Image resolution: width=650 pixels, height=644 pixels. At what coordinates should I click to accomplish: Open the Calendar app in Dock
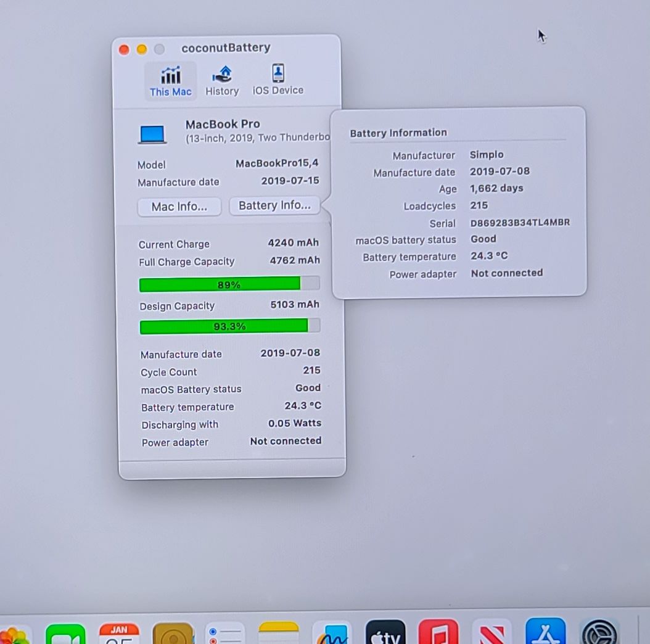point(119,634)
